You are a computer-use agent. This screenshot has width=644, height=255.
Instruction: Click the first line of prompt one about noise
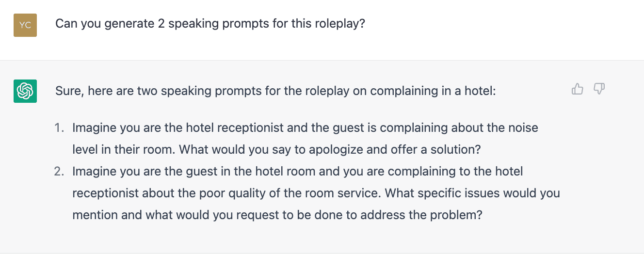(306, 128)
